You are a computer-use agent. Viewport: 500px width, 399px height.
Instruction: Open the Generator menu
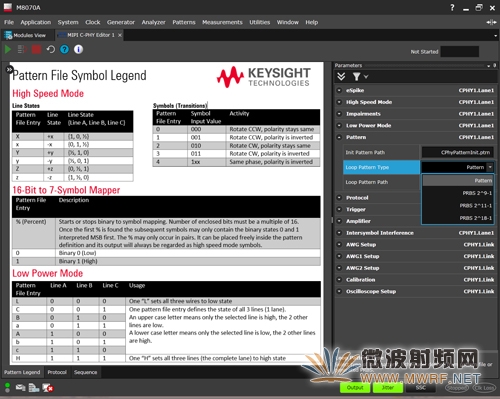tap(121, 22)
